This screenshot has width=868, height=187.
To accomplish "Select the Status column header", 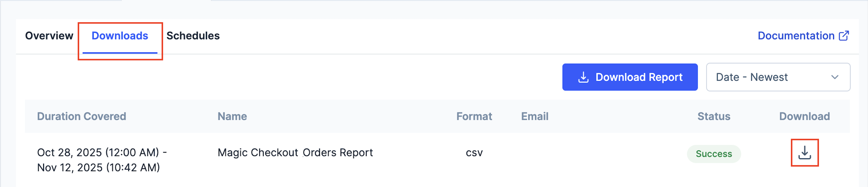I will [x=714, y=116].
